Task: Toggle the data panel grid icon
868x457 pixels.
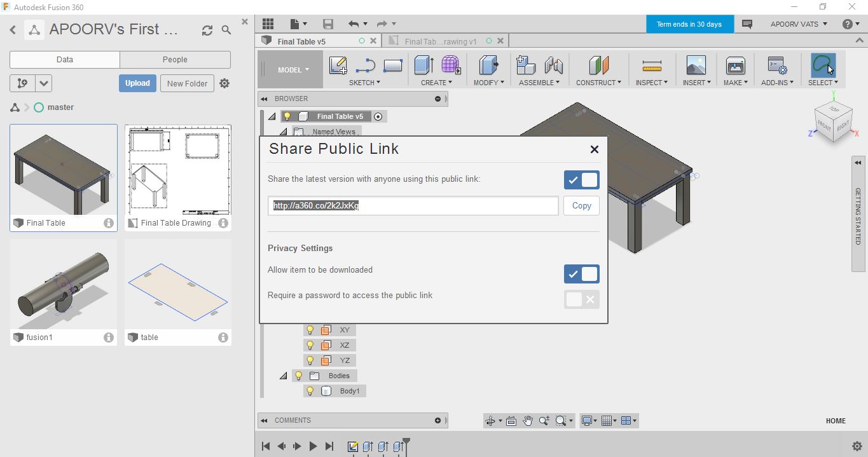Action: pos(268,24)
